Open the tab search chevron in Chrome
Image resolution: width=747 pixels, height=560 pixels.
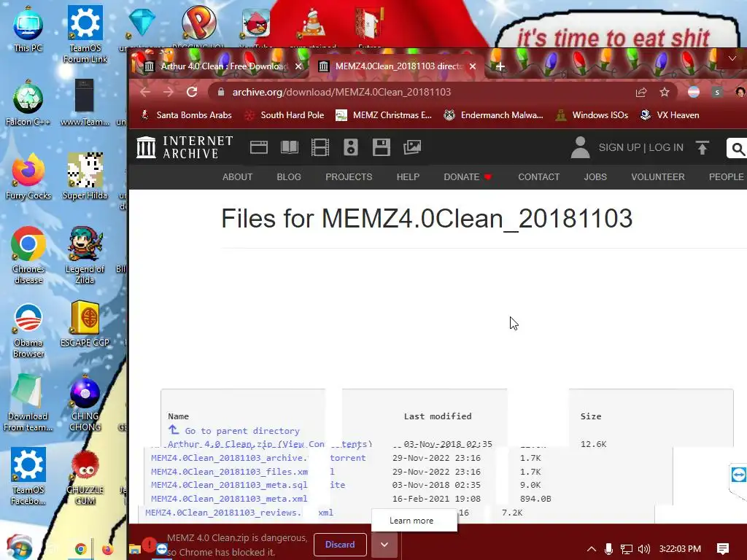tap(732, 58)
